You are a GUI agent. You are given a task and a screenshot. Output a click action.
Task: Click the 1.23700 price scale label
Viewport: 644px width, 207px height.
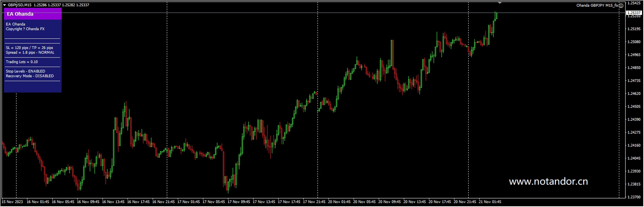click(x=634, y=197)
